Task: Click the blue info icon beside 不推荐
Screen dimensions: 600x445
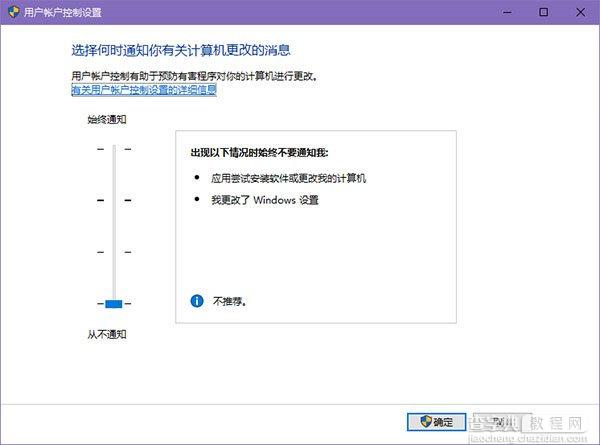Action: click(x=197, y=301)
